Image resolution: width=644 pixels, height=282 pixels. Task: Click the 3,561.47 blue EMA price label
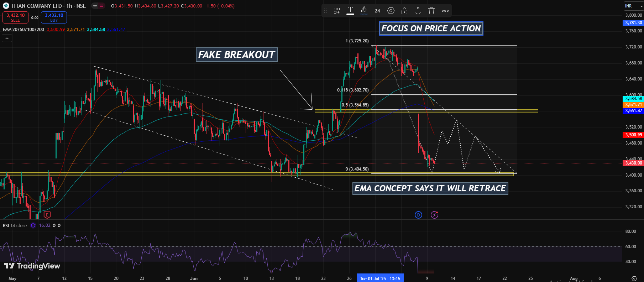point(634,111)
